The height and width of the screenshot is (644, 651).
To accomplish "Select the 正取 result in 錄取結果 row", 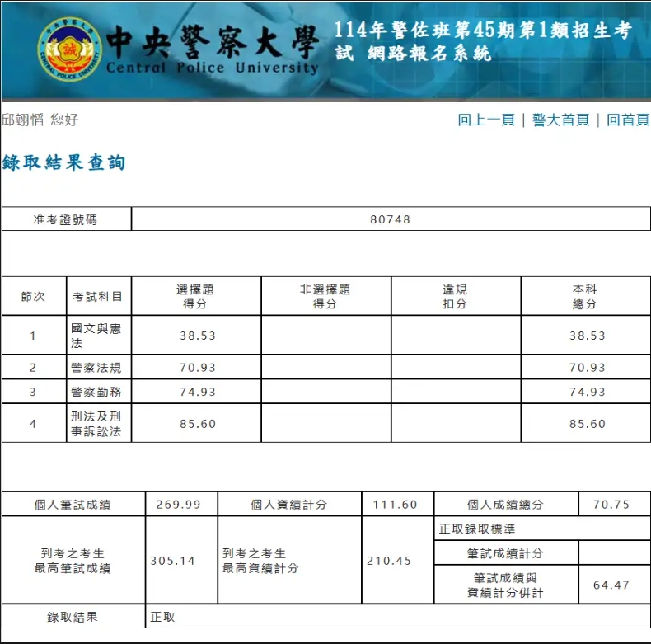I will click(x=163, y=617).
